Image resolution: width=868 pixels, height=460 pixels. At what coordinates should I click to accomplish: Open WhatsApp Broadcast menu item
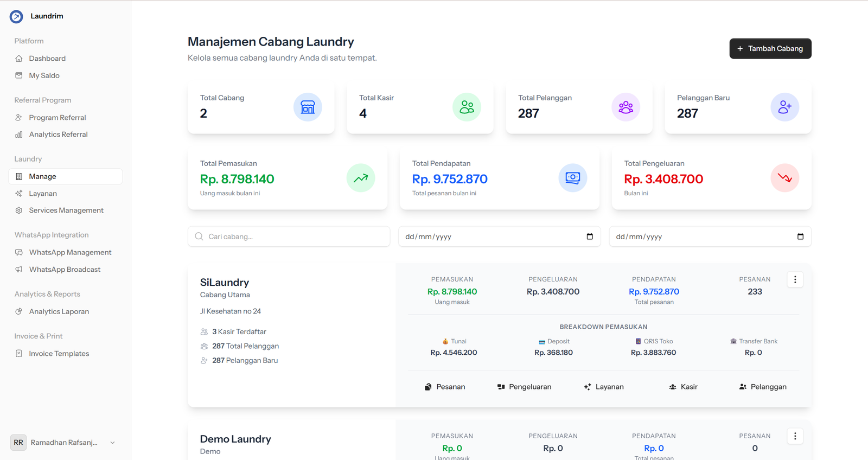click(x=65, y=270)
